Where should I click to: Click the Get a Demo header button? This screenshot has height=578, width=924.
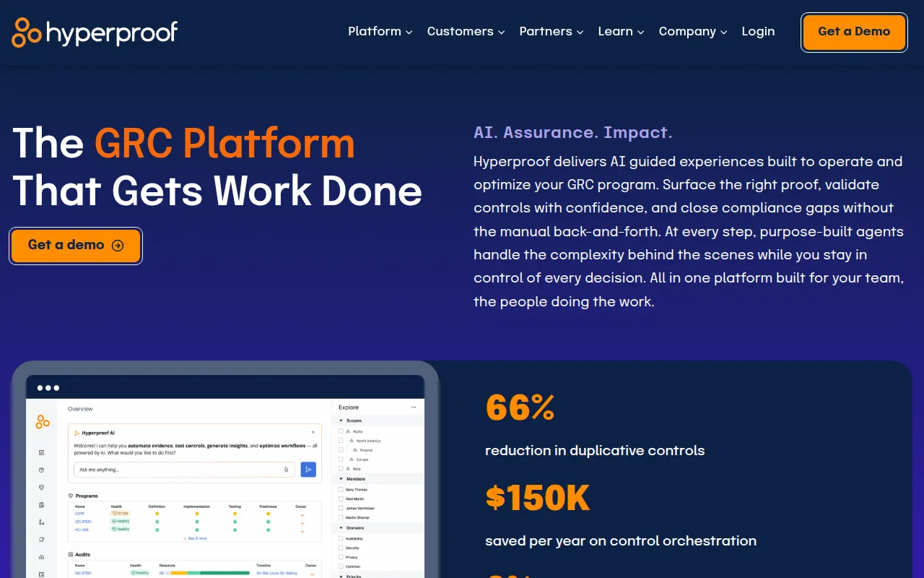point(854,32)
